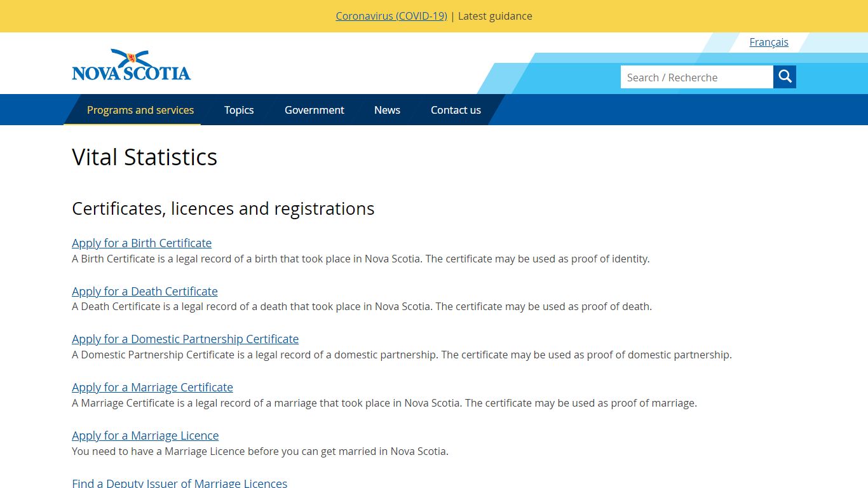
Task: Open the Coronavirus (COVID-19) link
Action: pos(391,16)
